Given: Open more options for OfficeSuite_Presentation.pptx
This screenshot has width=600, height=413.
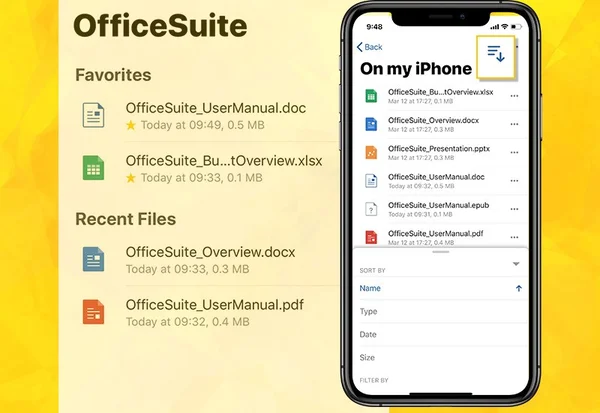Looking at the screenshot, I should point(514,153).
